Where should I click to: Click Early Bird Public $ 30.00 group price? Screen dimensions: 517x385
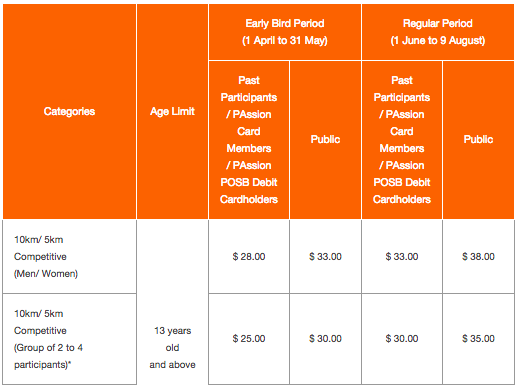point(325,339)
